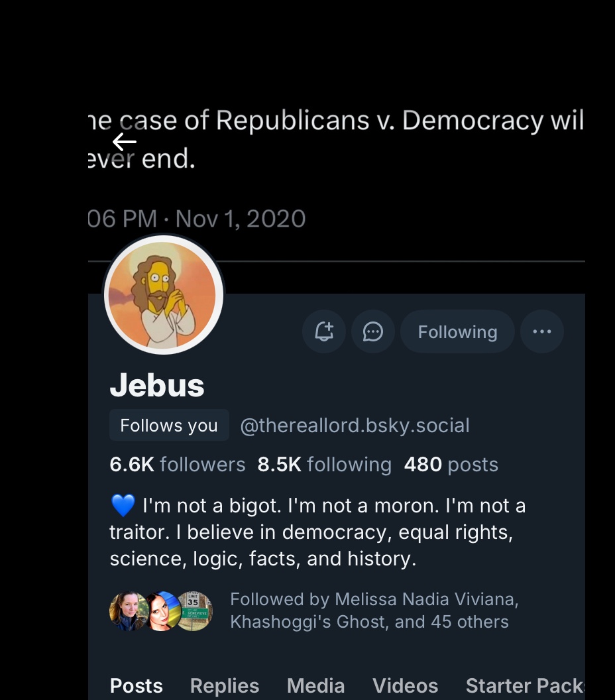Click the @thereallord.bsky.social handle
This screenshot has height=700, width=615.
tap(355, 426)
